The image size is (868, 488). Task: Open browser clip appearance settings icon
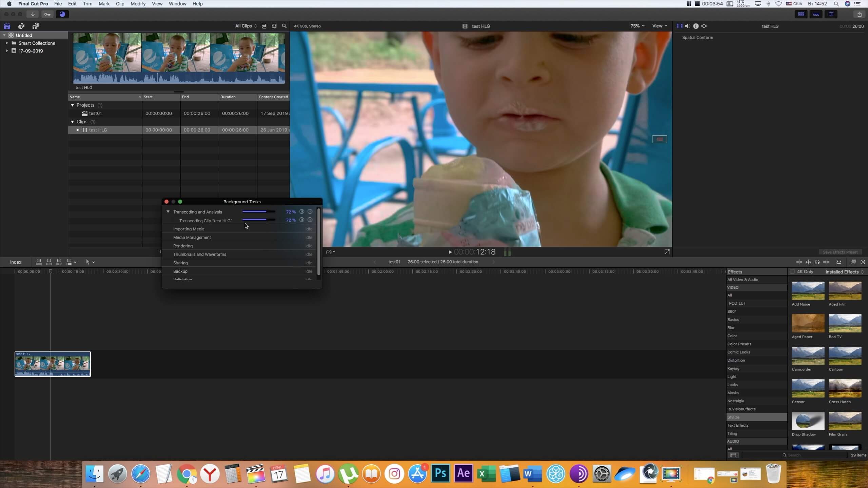coord(274,26)
